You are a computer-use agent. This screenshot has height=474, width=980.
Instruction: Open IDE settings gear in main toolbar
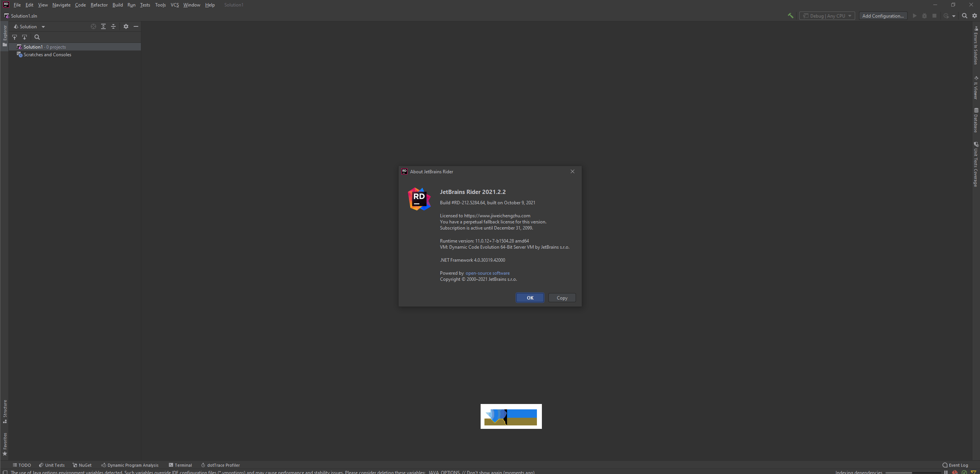[975, 16]
